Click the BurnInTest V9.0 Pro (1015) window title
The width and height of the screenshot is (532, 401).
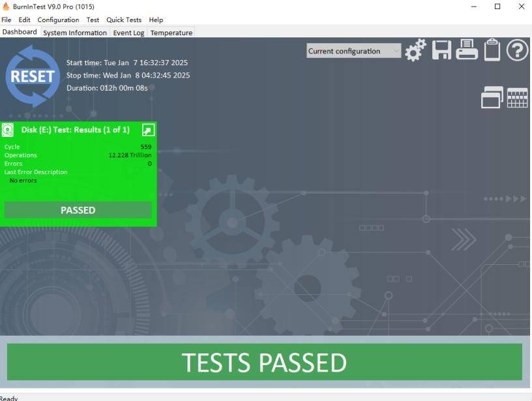(53, 7)
